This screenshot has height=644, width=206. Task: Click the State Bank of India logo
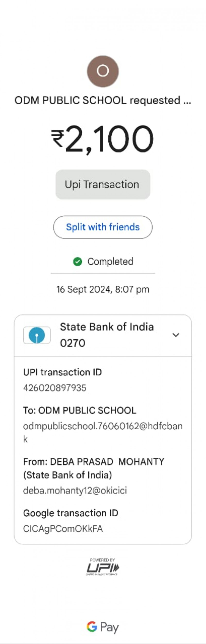click(37, 335)
